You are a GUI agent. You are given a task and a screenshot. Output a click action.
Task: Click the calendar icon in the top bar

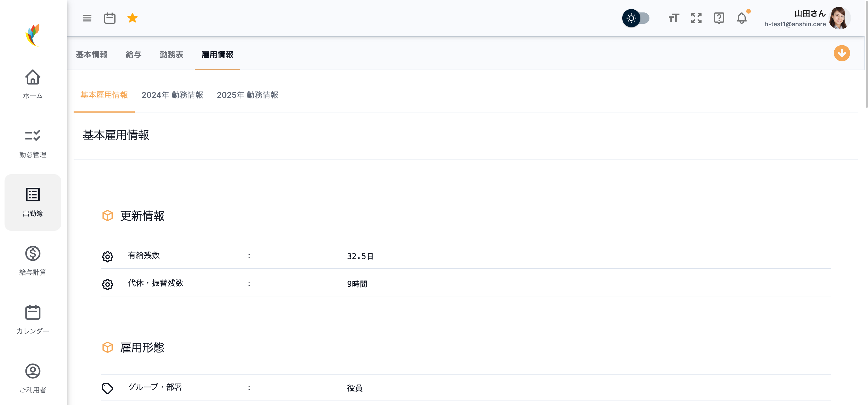pos(110,18)
